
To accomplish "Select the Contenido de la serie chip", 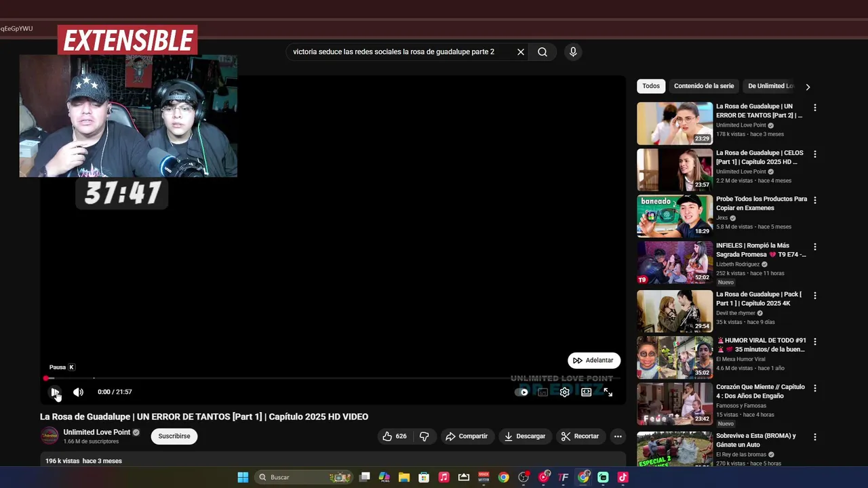I will pos(704,86).
